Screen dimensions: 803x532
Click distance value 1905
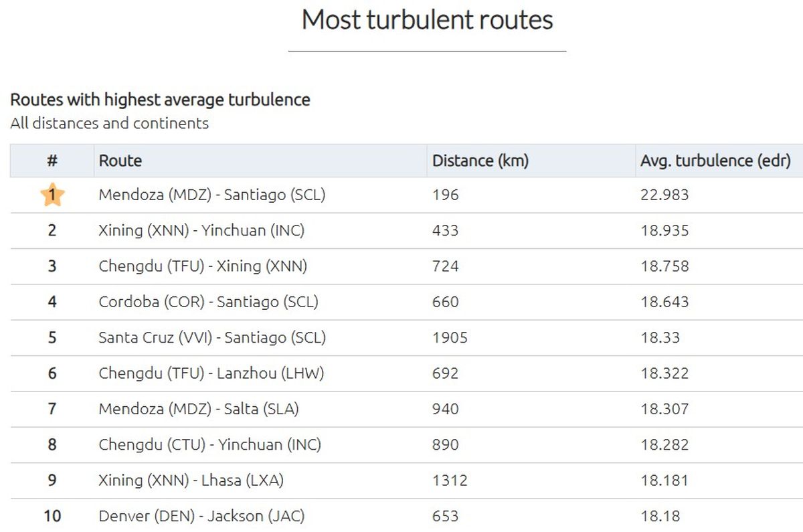click(450, 337)
